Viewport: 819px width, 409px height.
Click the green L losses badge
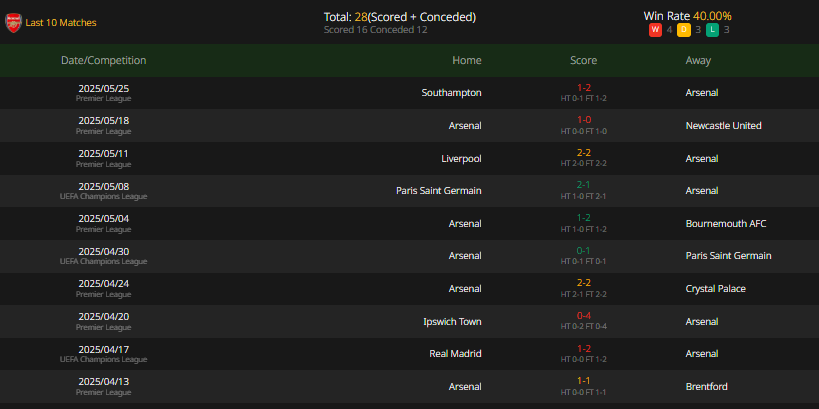tap(712, 30)
